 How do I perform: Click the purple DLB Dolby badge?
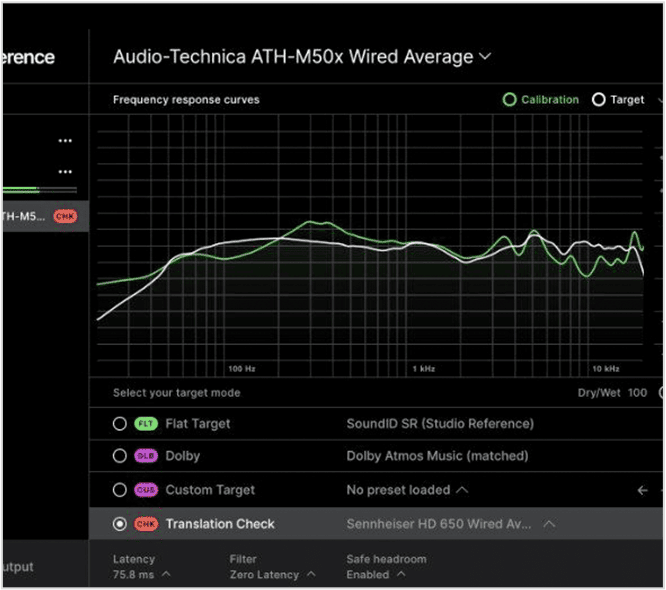point(146,457)
